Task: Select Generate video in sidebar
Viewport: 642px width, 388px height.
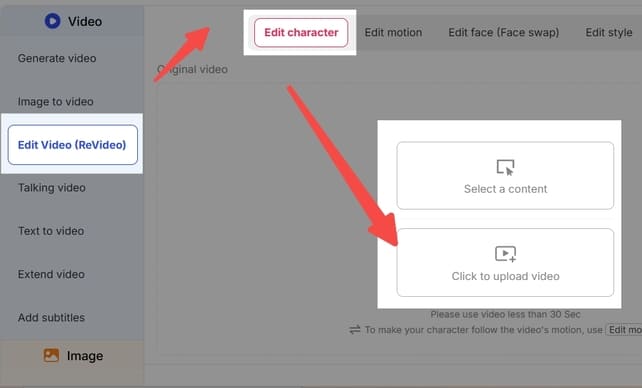Action: 57,58
